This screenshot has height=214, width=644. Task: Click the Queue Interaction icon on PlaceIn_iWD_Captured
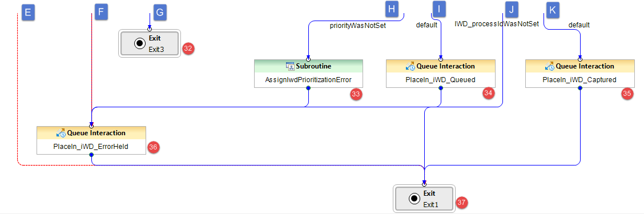click(550, 66)
